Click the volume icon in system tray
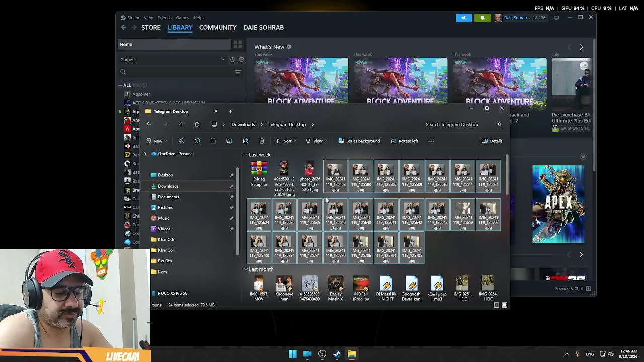The width and height of the screenshot is (644, 362). tap(611, 354)
